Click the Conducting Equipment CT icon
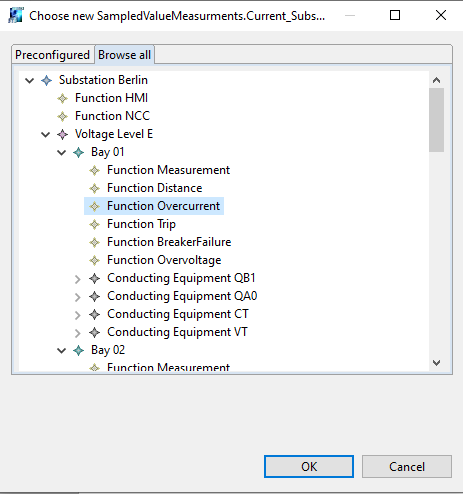Image resolution: width=463 pixels, height=494 pixels. [94, 314]
